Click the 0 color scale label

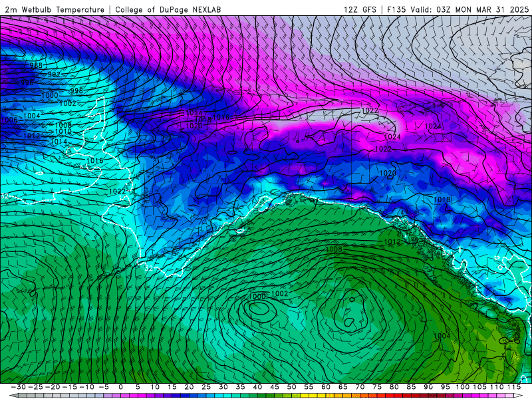121,387
